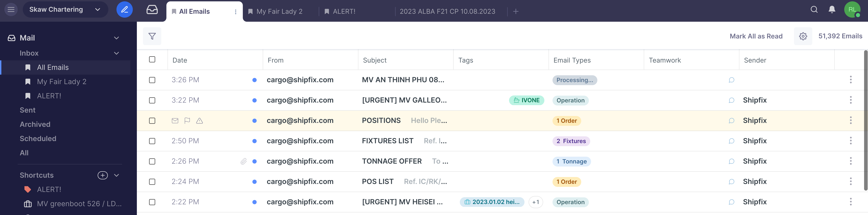This screenshot has height=215, width=868.
Task: Select all emails using the header checkbox
Action: point(152,59)
